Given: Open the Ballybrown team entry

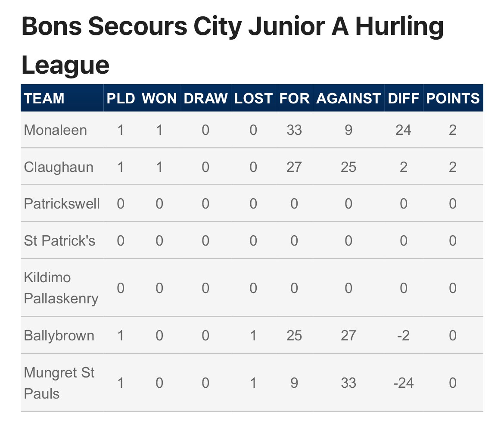Looking at the screenshot, I should click(59, 336).
